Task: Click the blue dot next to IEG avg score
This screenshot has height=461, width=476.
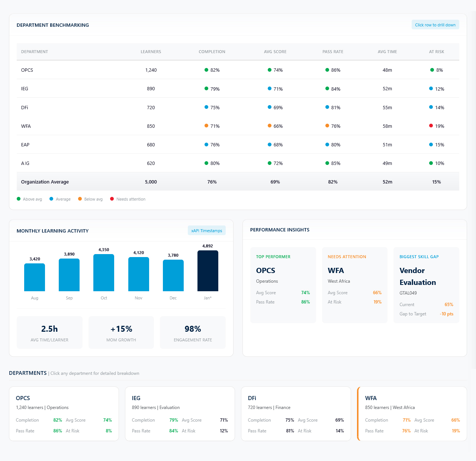Action: [269, 89]
